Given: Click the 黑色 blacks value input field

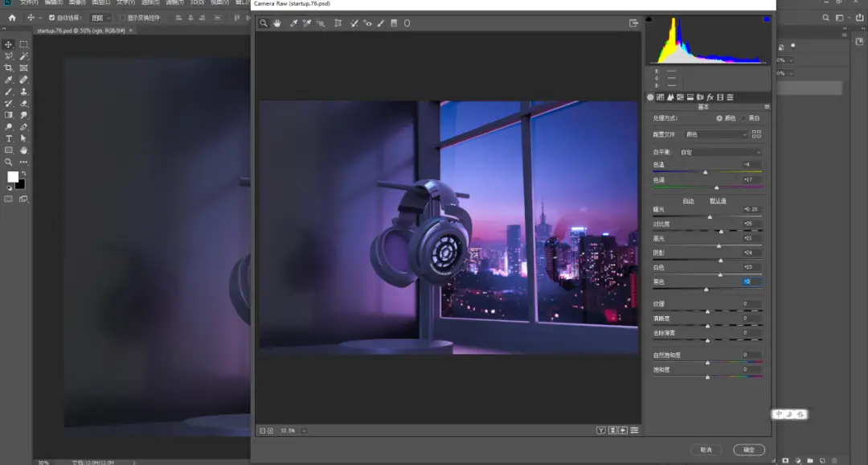Looking at the screenshot, I should (751, 282).
